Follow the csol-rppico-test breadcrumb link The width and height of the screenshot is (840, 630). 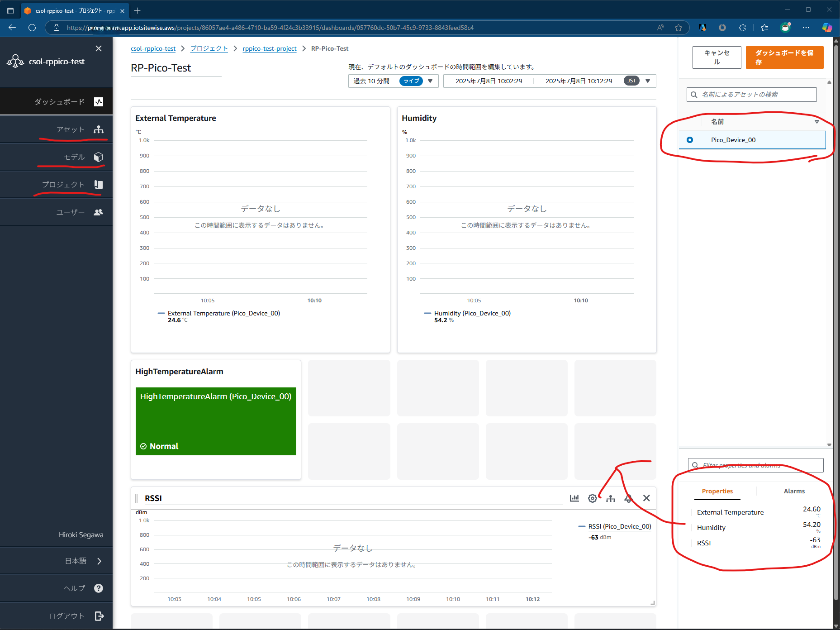click(x=153, y=48)
